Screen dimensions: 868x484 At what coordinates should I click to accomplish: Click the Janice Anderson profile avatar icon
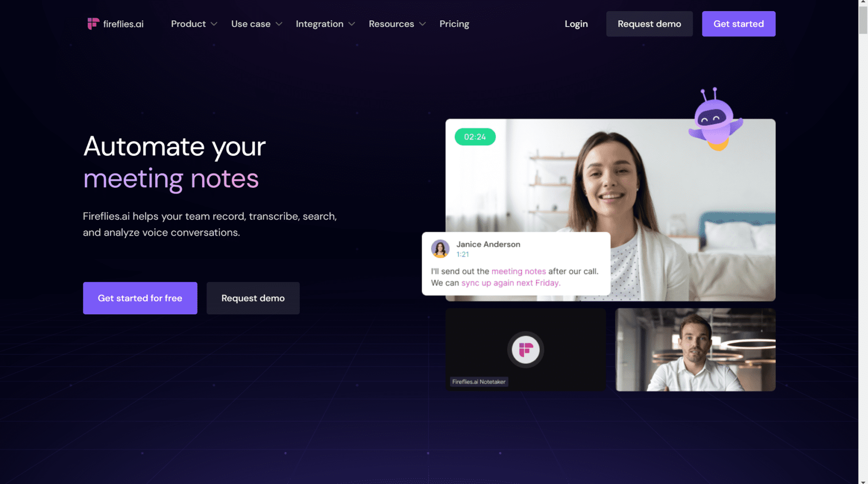[x=439, y=248]
